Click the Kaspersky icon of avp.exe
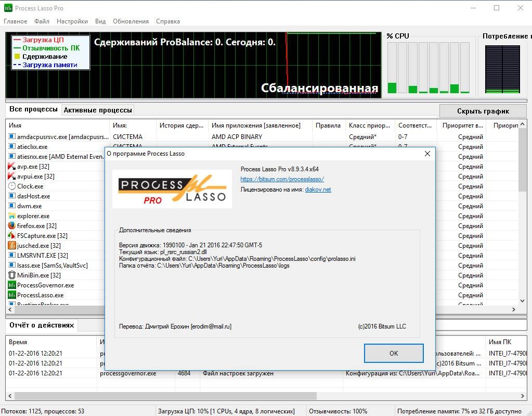 pos(12,166)
